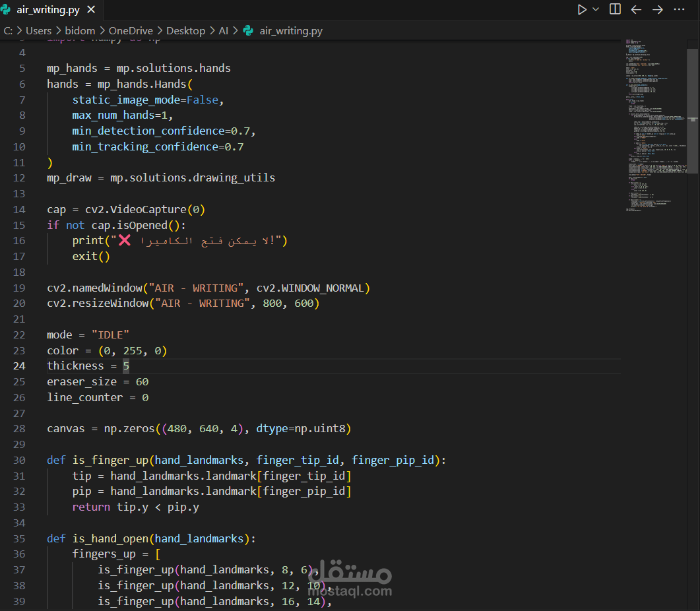Viewport: 700px width, 611px height.
Task: Open the run options dropdown arrow
Action: (596, 9)
